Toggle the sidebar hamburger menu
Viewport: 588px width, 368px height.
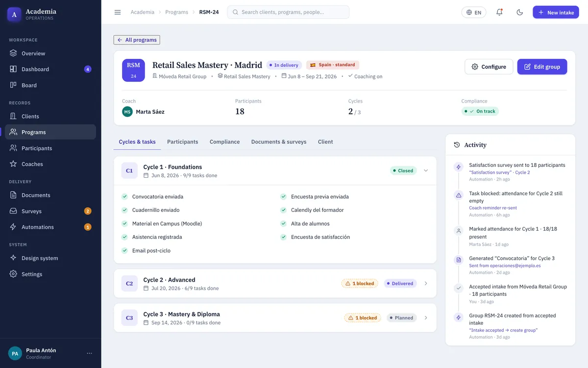click(x=118, y=12)
